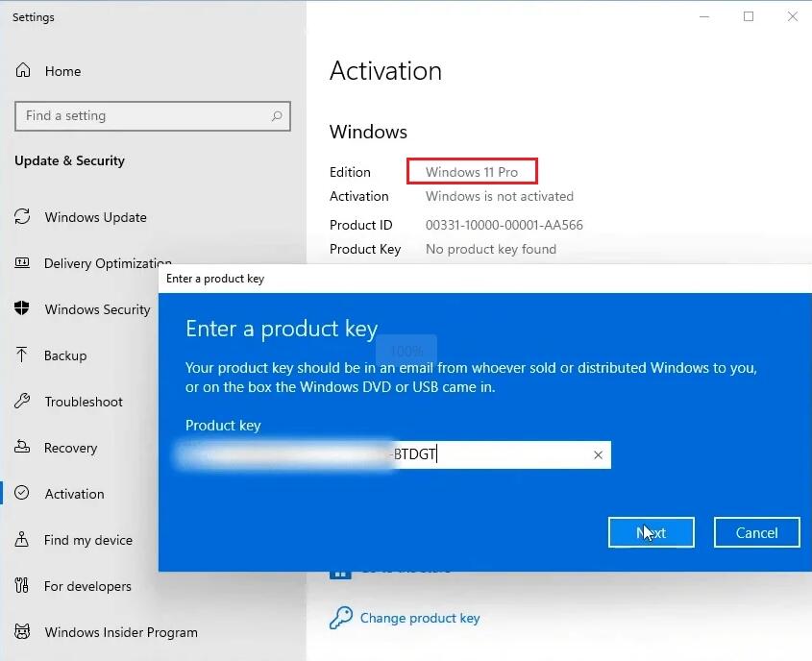Click the For developers tools icon

pyautogui.click(x=22, y=585)
